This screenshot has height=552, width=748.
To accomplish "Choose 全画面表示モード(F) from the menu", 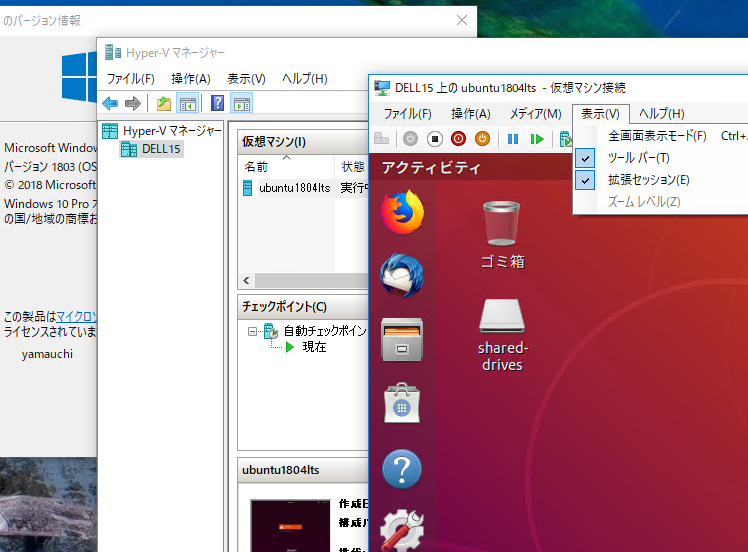I will 660,136.
